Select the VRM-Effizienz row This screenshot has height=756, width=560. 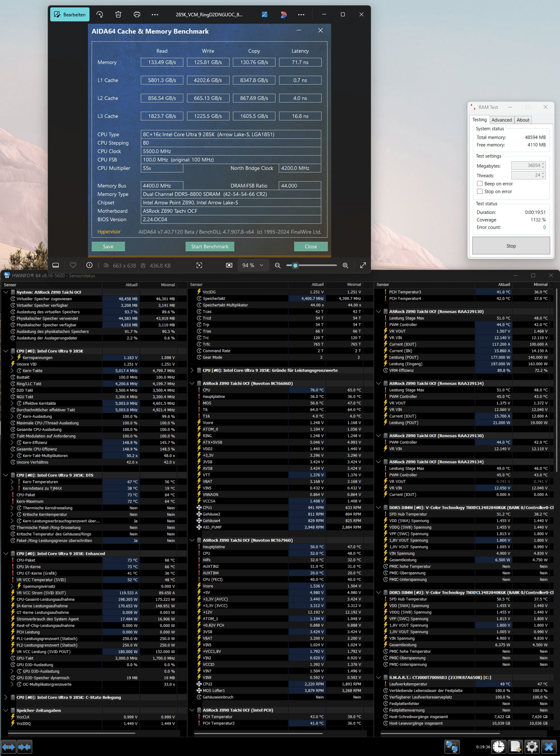coord(466,371)
